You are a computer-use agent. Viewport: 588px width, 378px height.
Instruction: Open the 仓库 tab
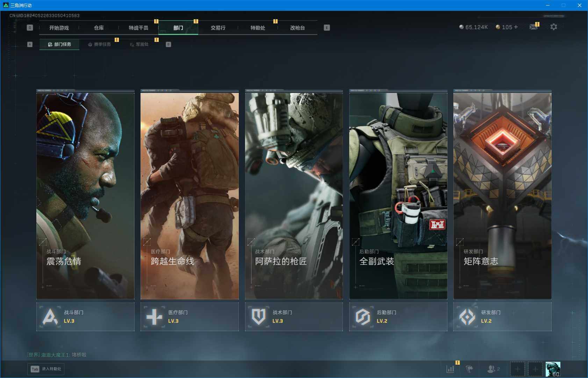click(x=99, y=28)
